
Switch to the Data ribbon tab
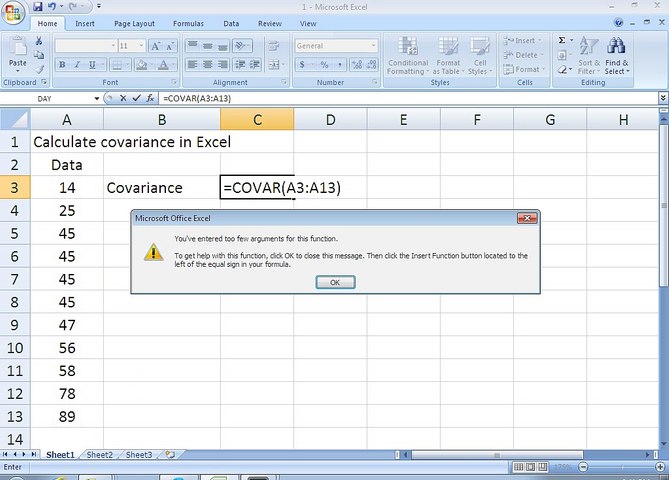point(231,23)
